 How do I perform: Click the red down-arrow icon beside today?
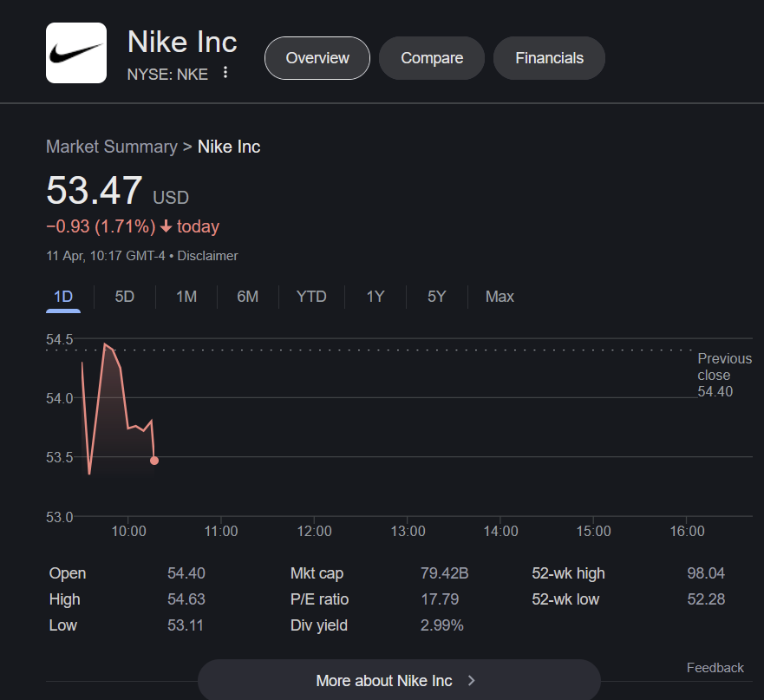pos(167,226)
